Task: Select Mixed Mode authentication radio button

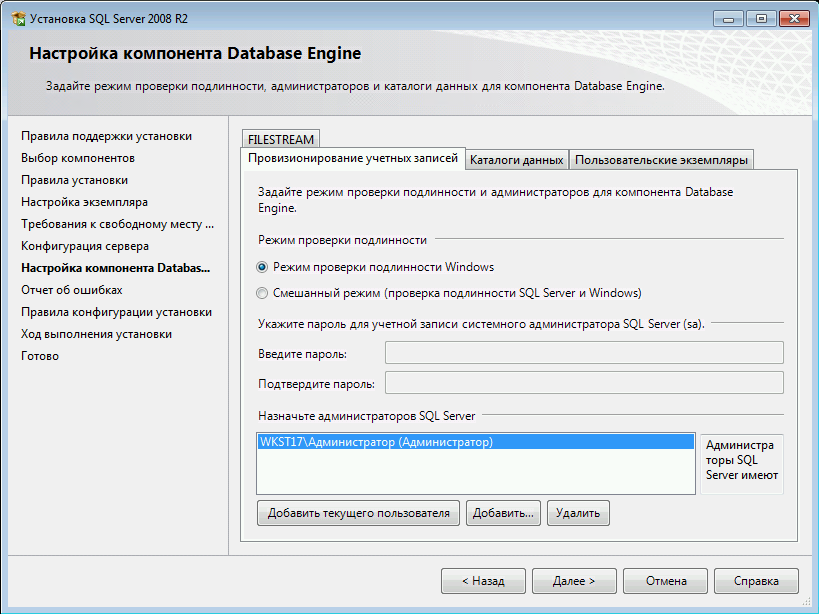Action: [x=262, y=293]
